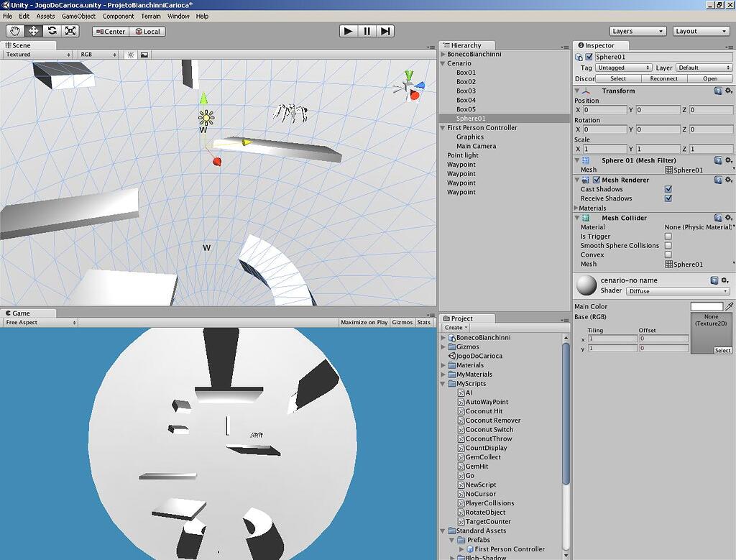The width and height of the screenshot is (736, 560).
Task: Click the Maximize on Play button
Action: point(364,322)
